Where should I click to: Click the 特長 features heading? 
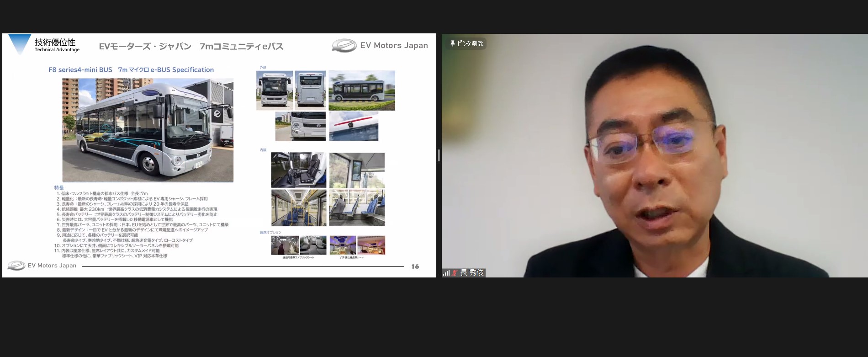click(59, 188)
